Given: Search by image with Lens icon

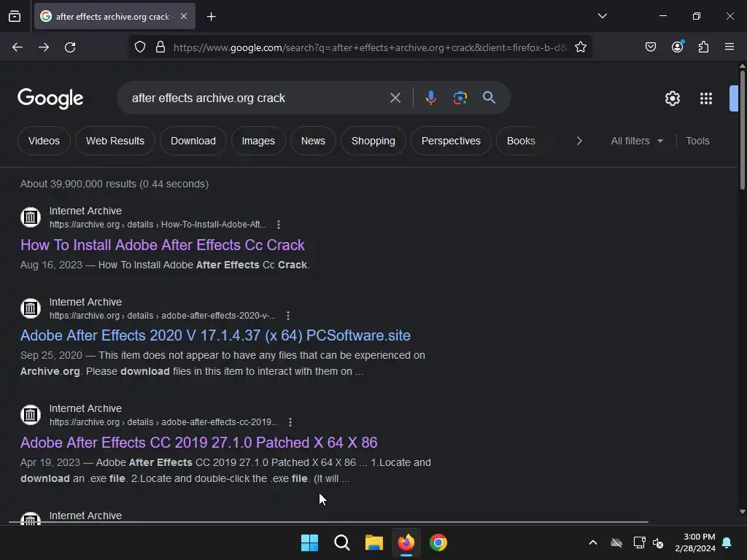Looking at the screenshot, I should pyautogui.click(x=460, y=98).
